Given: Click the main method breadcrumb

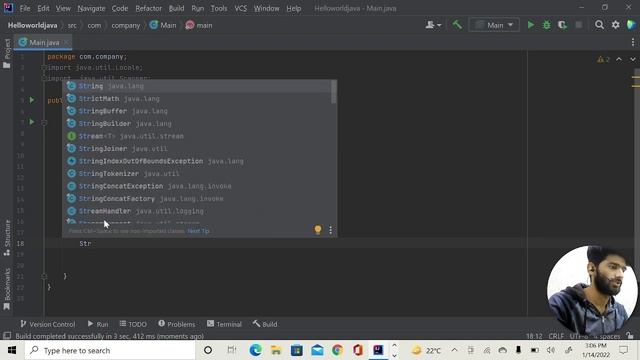Looking at the screenshot, I should coord(199,25).
